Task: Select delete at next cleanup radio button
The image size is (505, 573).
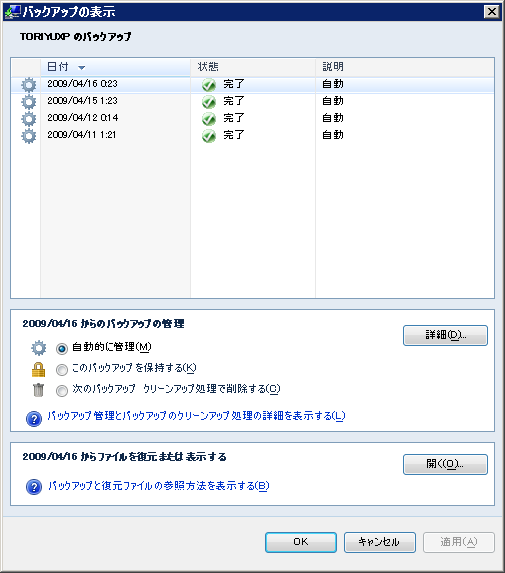Action: click(62, 391)
